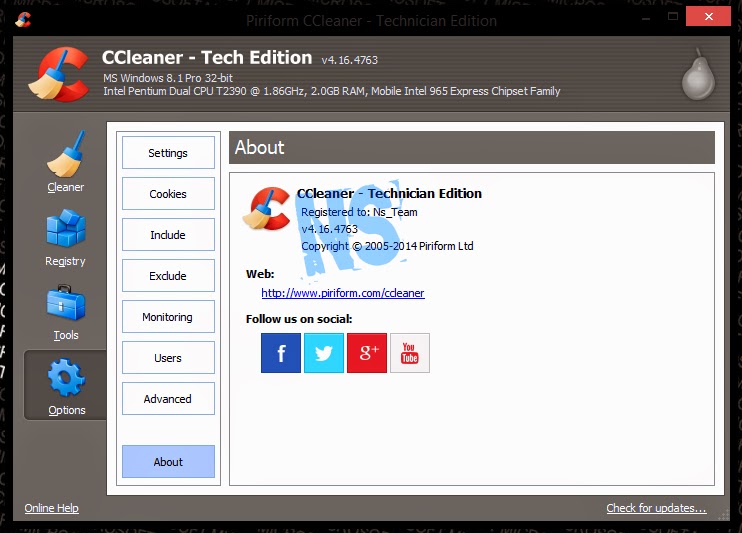Click the Intel Pentium Dual CPU system info line
742x533 pixels.
(x=332, y=91)
